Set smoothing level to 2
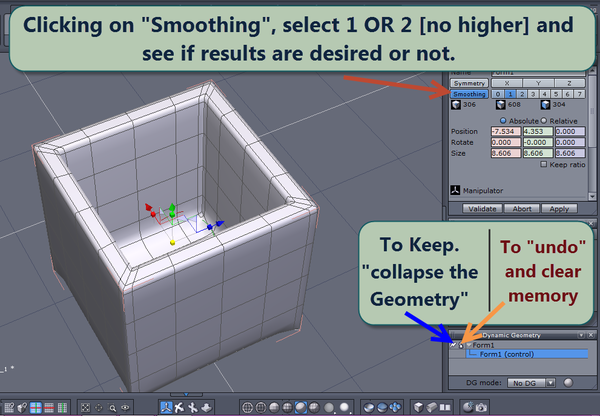 tap(522, 94)
